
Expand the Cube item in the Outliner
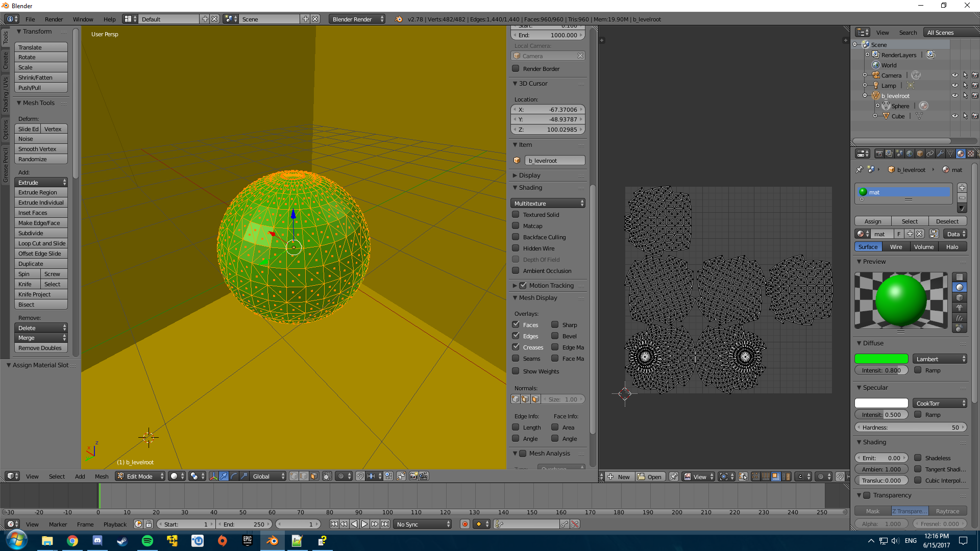tap(876, 116)
